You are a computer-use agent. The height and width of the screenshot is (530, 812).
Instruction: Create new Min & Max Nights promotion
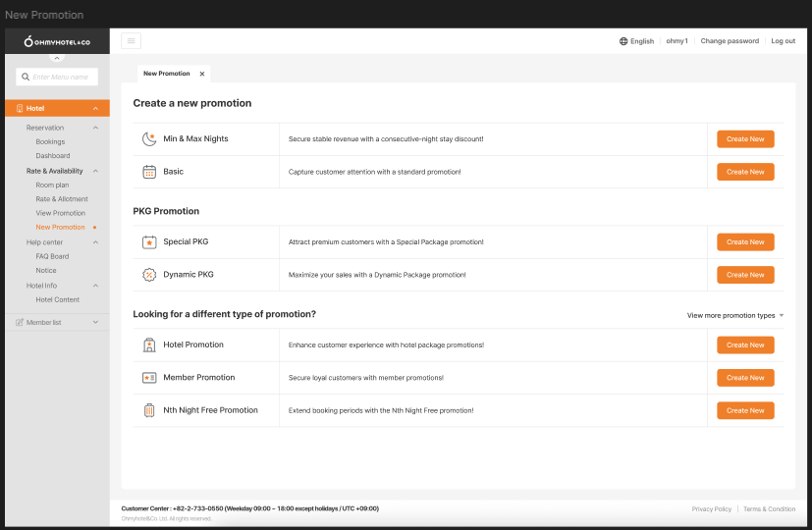[745, 139]
